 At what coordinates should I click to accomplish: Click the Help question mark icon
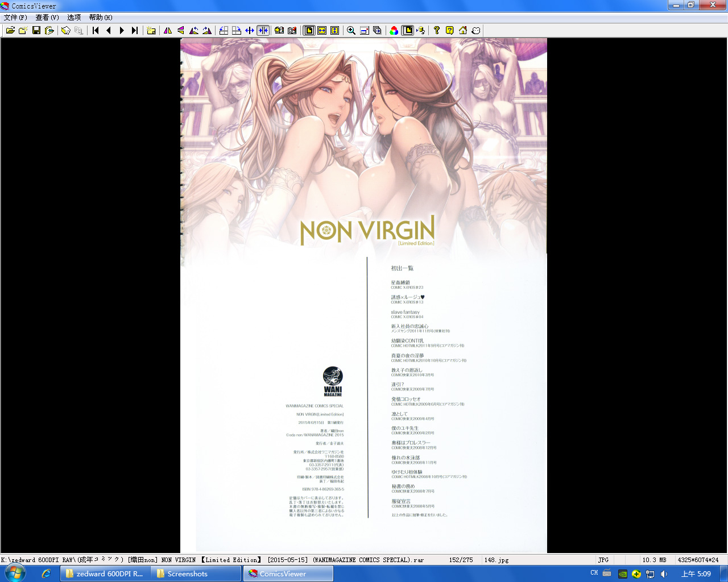pyautogui.click(x=436, y=30)
